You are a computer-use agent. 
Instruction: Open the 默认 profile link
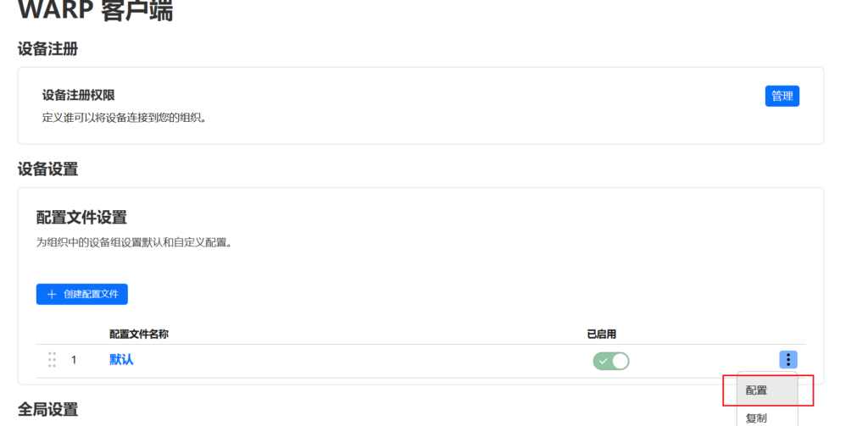pyautogui.click(x=121, y=360)
